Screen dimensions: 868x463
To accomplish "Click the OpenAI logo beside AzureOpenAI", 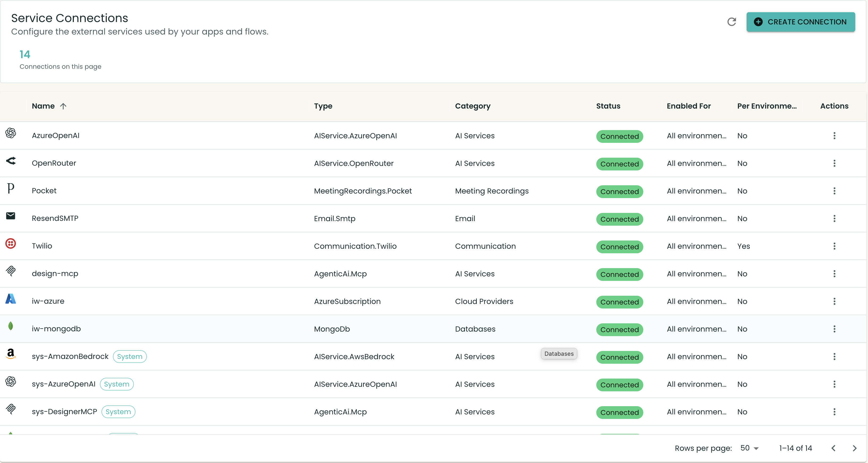I will pyautogui.click(x=11, y=133).
